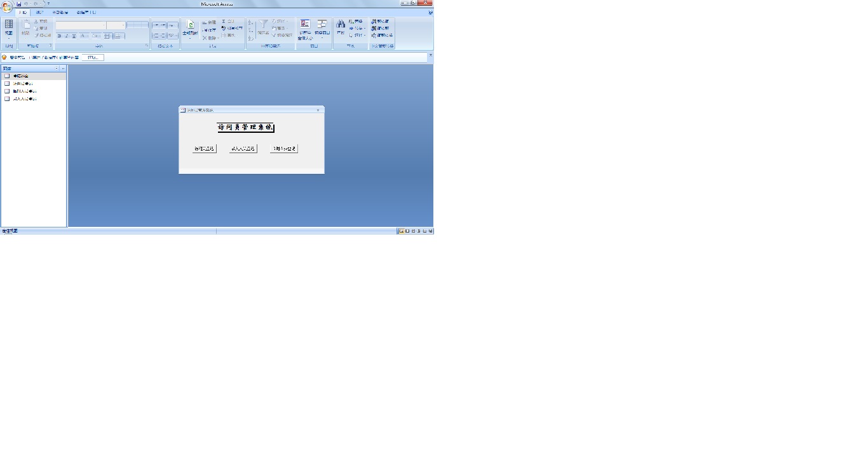The width and height of the screenshot is (868, 469).
Task: Open the Gridlines dropdown
Action: pyautogui.click(x=109, y=36)
